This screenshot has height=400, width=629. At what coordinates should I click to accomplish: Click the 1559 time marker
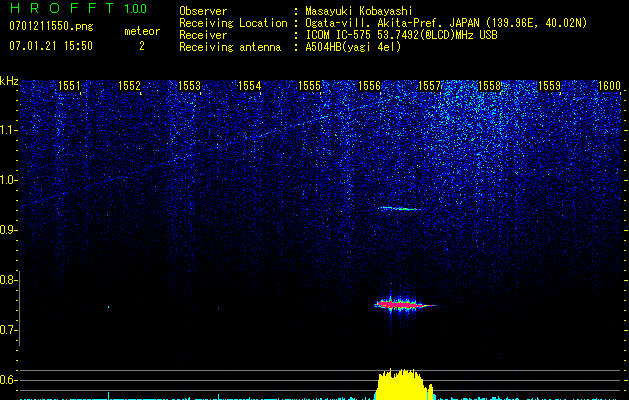549,86
